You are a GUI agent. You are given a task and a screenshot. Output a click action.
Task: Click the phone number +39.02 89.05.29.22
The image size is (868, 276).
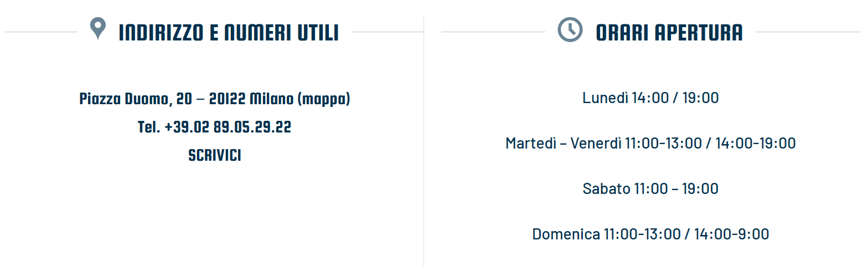click(x=228, y=127)
